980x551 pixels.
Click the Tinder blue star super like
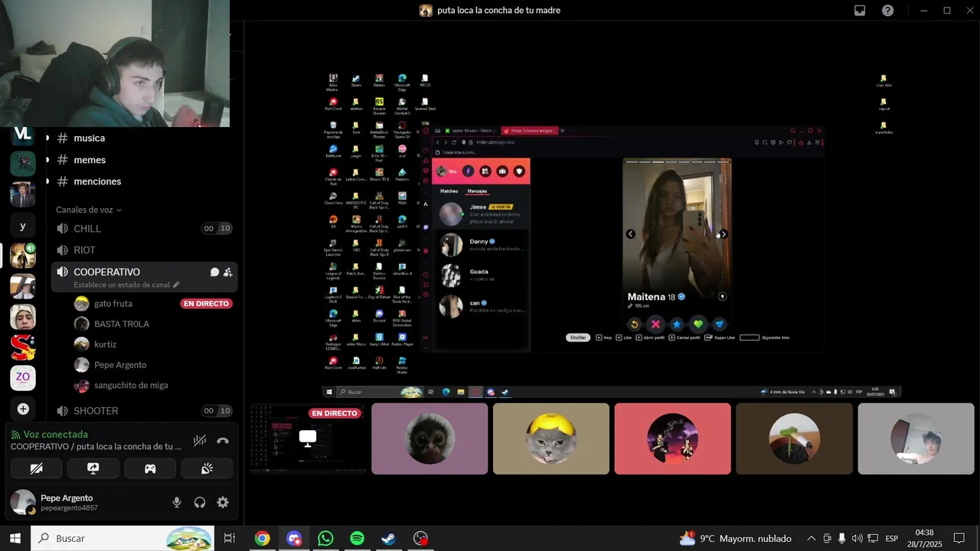point(677,324)
